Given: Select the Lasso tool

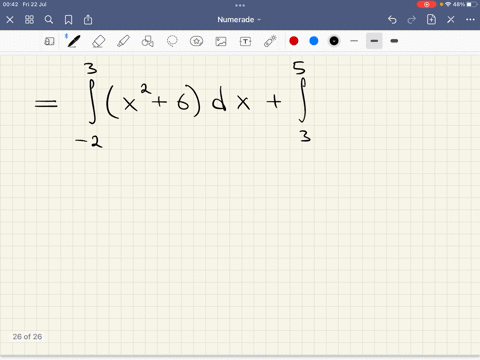Looking at the screenshot, I should [172, 41].
